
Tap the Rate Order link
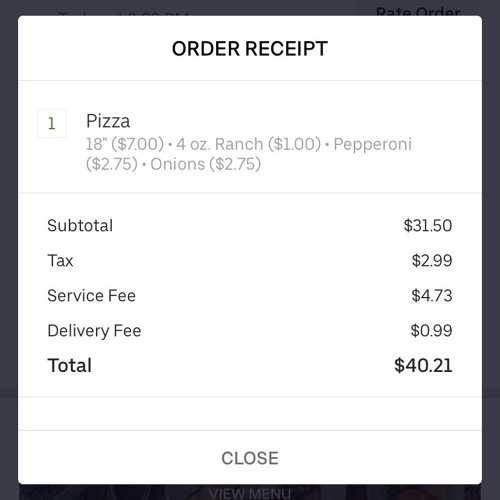point(418,12)
